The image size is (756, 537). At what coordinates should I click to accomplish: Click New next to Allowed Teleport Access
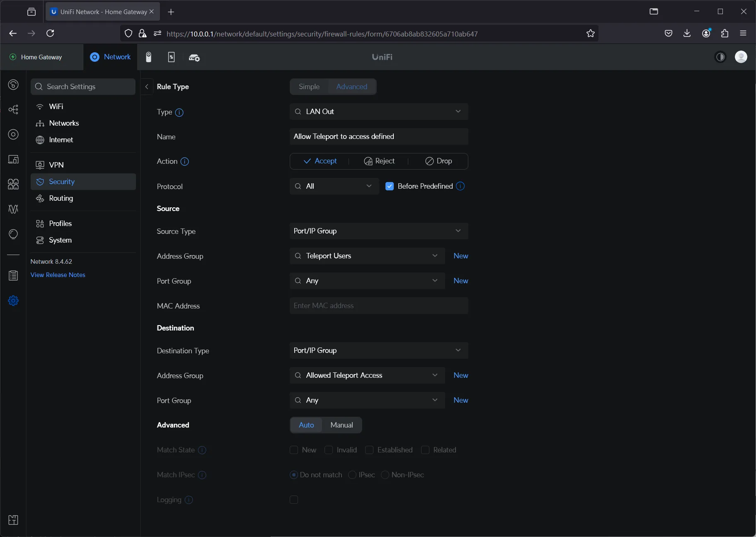[x=461, y=375]
